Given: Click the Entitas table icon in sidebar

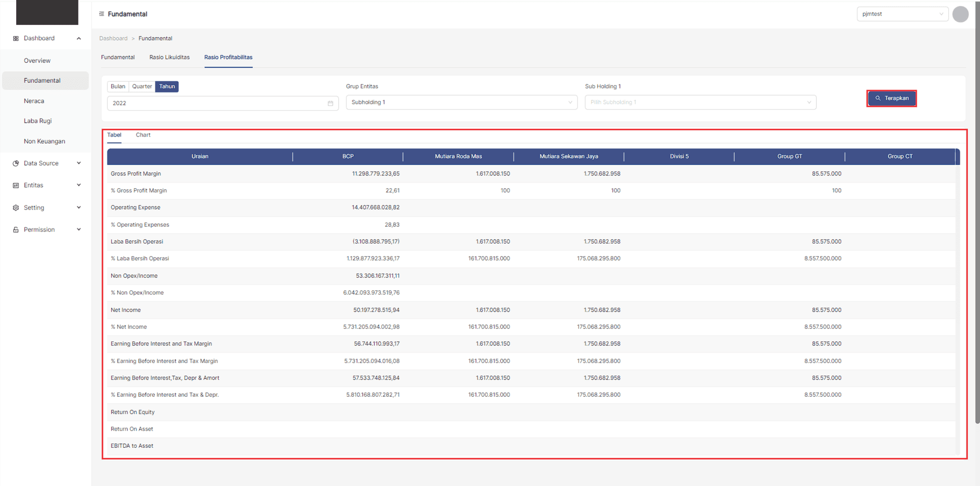Looking at the screenshot, I should 16,185.
